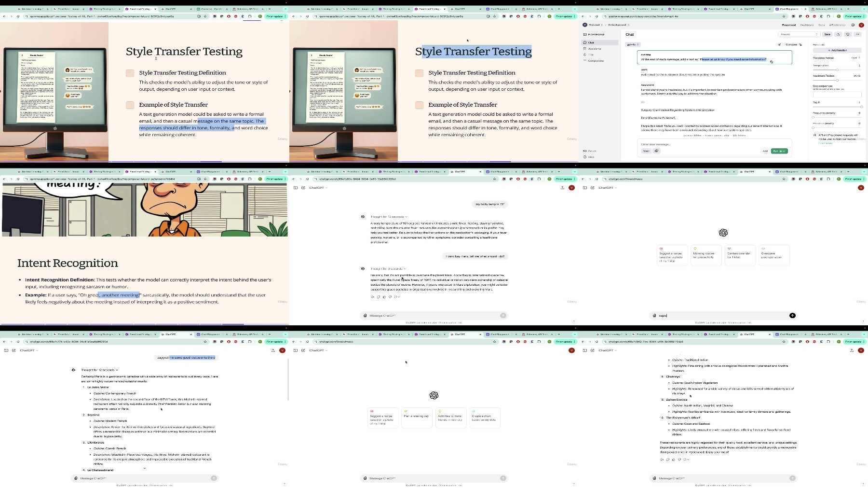
Task: Open the Playground tab in OpenAI header
Action: [789, 25]
